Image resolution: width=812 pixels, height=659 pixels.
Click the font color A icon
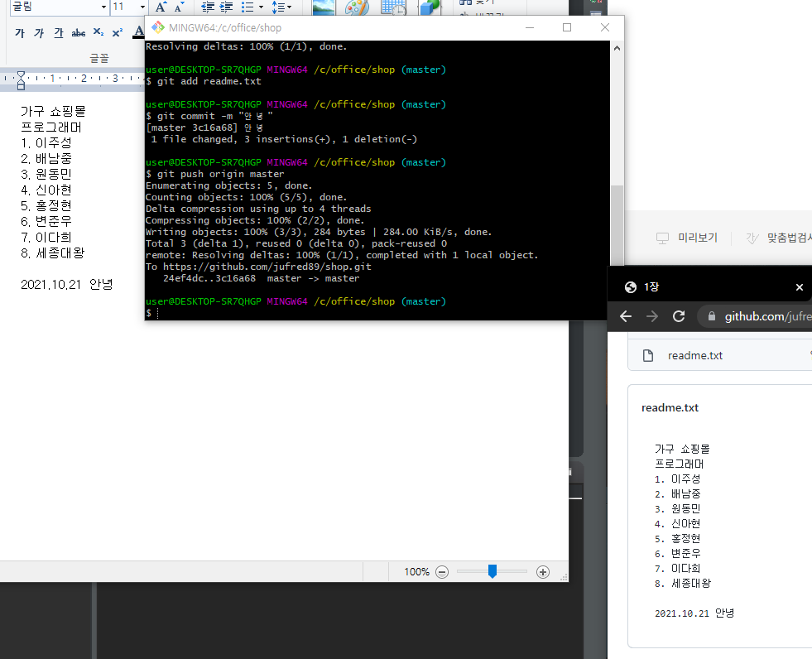point(138,32)
